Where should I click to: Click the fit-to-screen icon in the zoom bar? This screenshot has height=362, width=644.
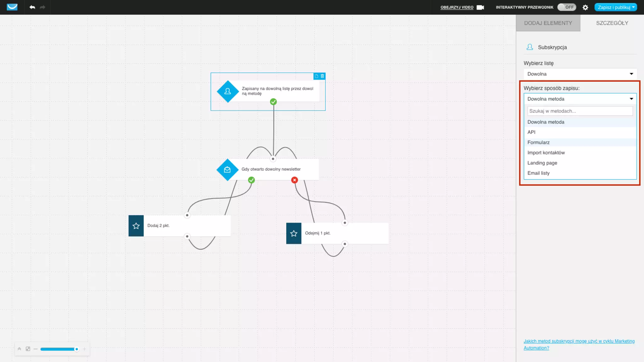tap(28, 349)
